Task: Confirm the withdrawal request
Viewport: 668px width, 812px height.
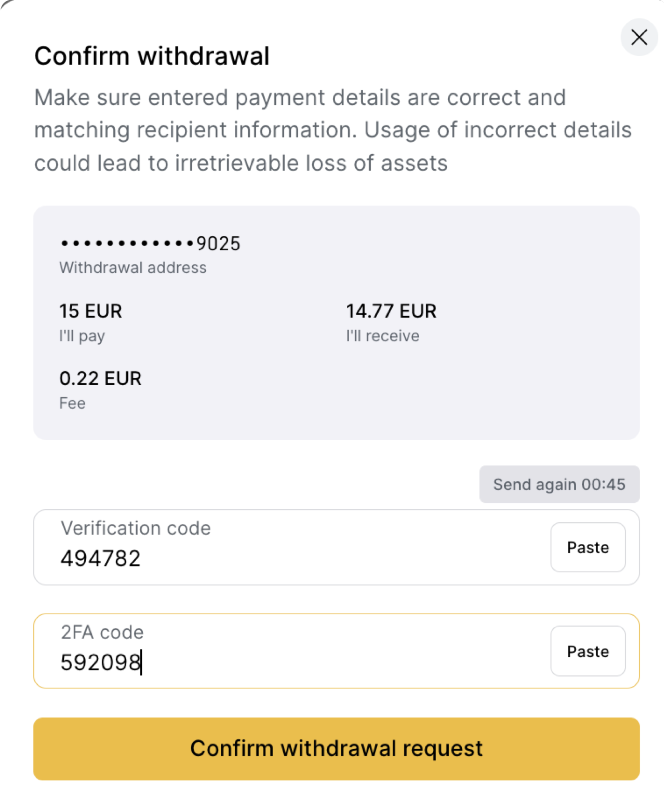Action: [337, 749]
